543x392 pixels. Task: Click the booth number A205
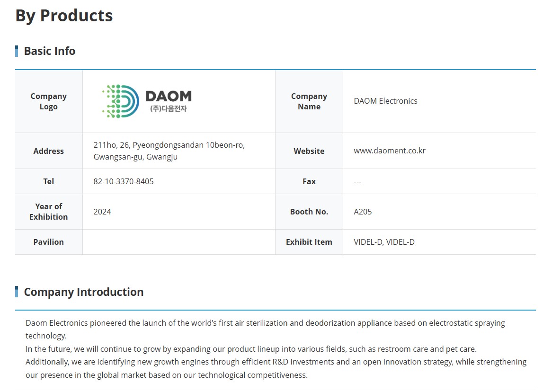(363, 212)
